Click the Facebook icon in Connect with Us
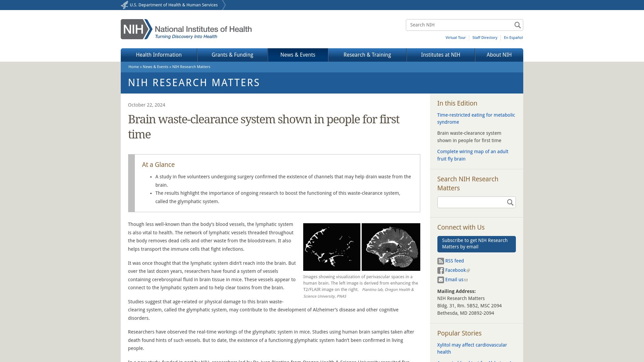Screen dimensions: 644x362 coord(440,270)
